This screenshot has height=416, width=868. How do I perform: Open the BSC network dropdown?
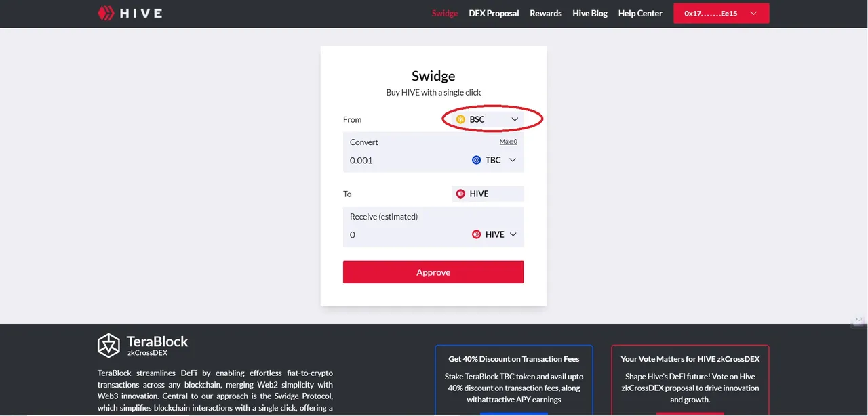click(488, 119)
